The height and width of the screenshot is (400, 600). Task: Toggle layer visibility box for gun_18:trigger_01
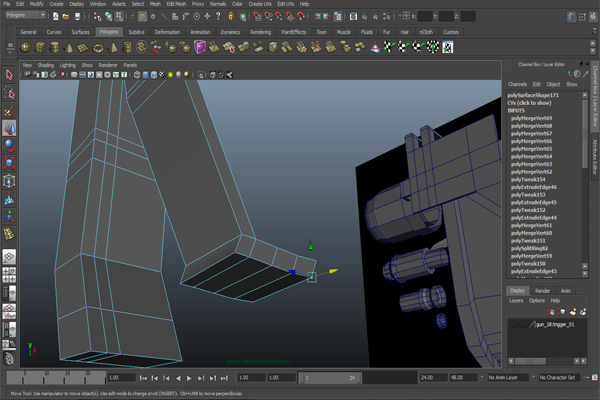click(x=514, y=325)
